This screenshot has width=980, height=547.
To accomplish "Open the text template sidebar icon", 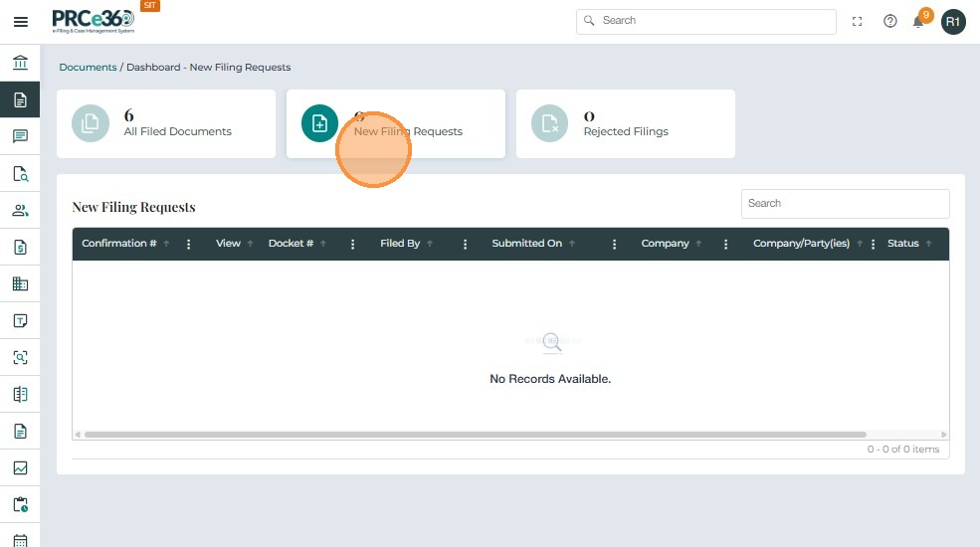I will pos(20,320).
